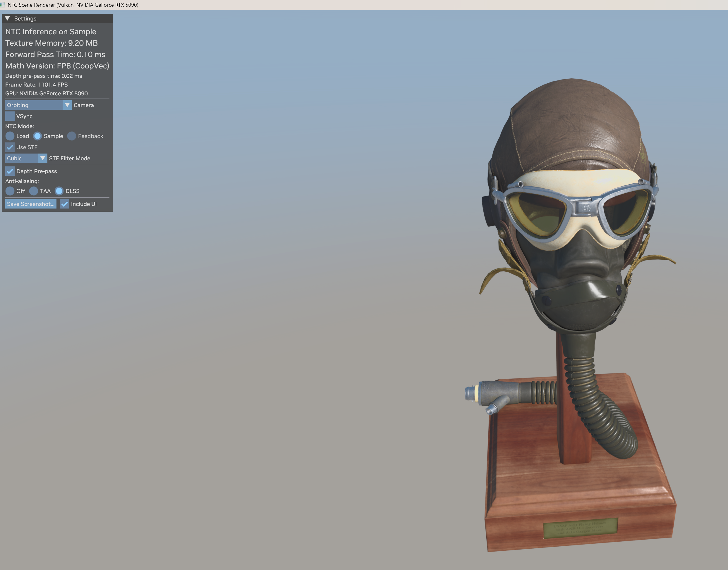Image resolution: width=728 pixels, height=570 pixels.
Task: Click the 'Math Version: FP8 (CoopVec)' text
Action: [57, 66]
